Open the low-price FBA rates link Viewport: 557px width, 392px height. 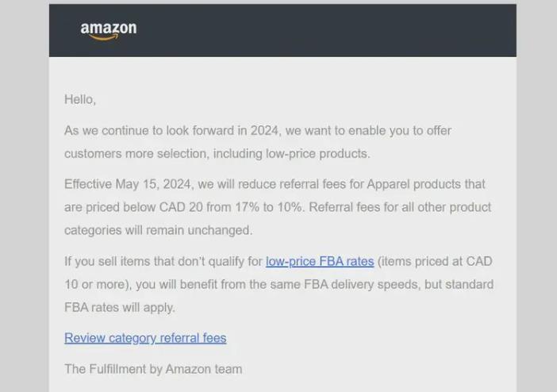[320, 261]
